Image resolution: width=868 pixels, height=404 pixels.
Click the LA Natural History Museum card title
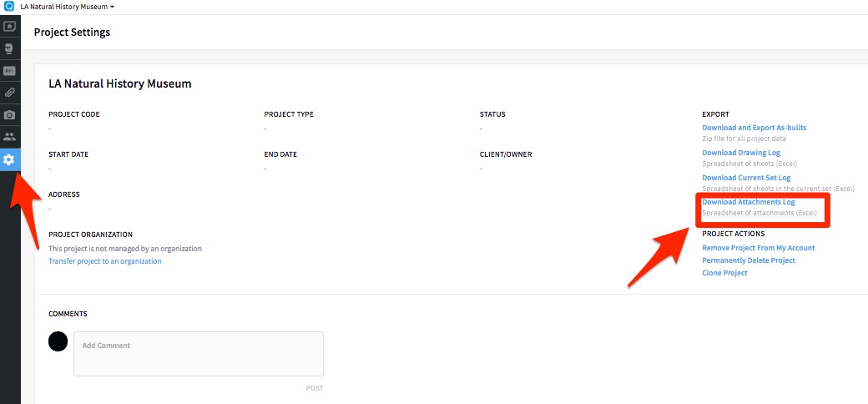pyautogui.click(x=120, y=84)
